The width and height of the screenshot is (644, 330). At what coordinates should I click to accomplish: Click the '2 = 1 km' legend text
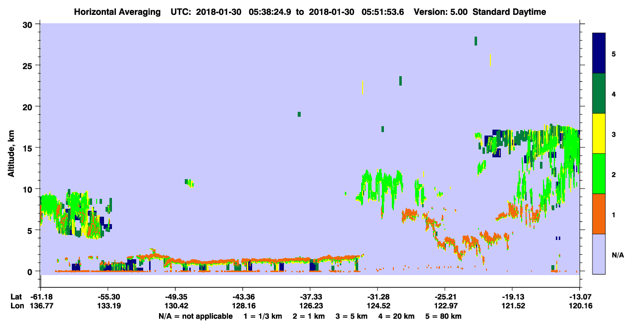click(309, 316)
